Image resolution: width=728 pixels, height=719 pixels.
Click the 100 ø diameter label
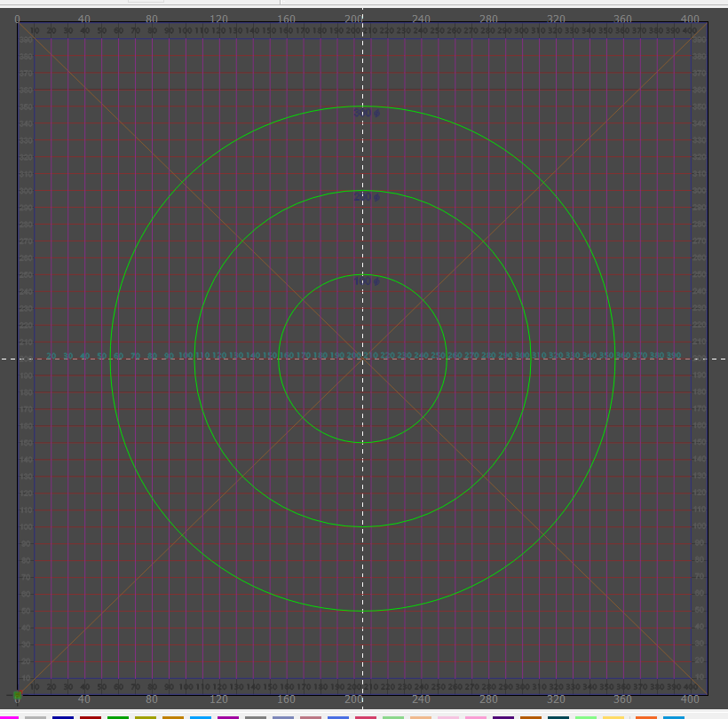[x=367, y=282]
